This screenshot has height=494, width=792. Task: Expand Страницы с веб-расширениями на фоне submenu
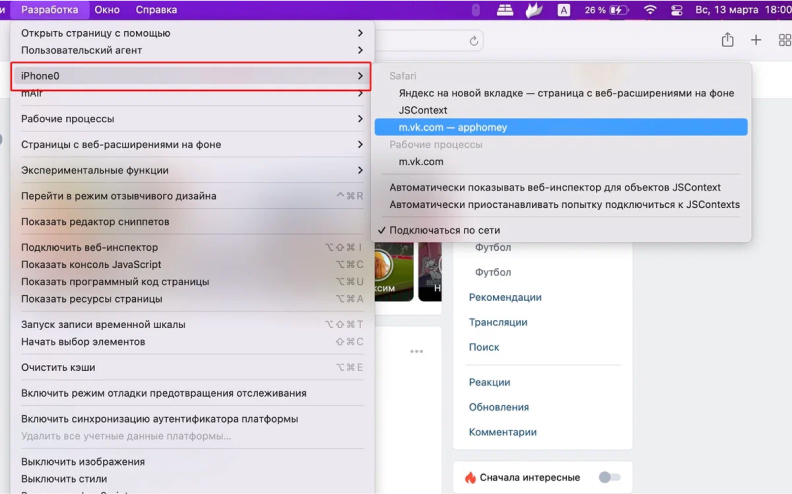point(192,144)
